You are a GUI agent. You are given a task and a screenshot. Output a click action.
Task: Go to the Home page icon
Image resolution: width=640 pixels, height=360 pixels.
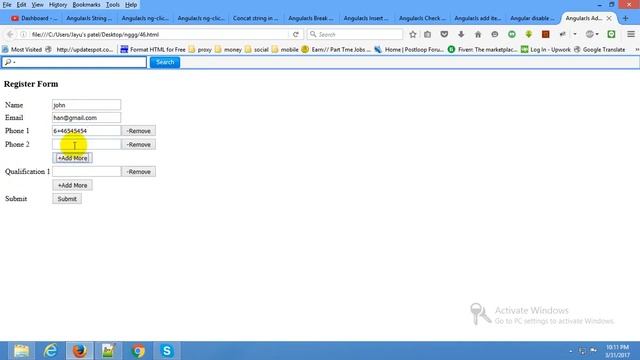pos(478,35)
